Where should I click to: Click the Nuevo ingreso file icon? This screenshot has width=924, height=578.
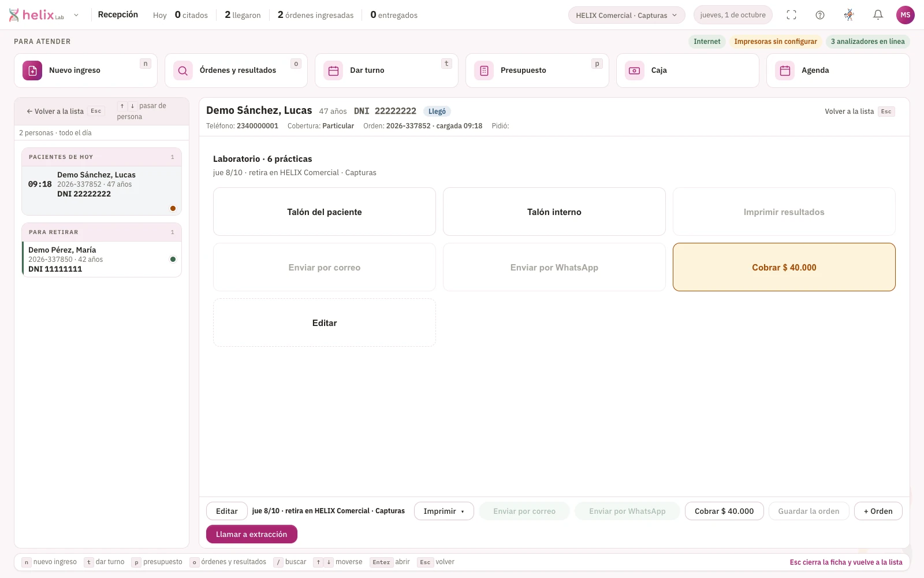point(32,71)
